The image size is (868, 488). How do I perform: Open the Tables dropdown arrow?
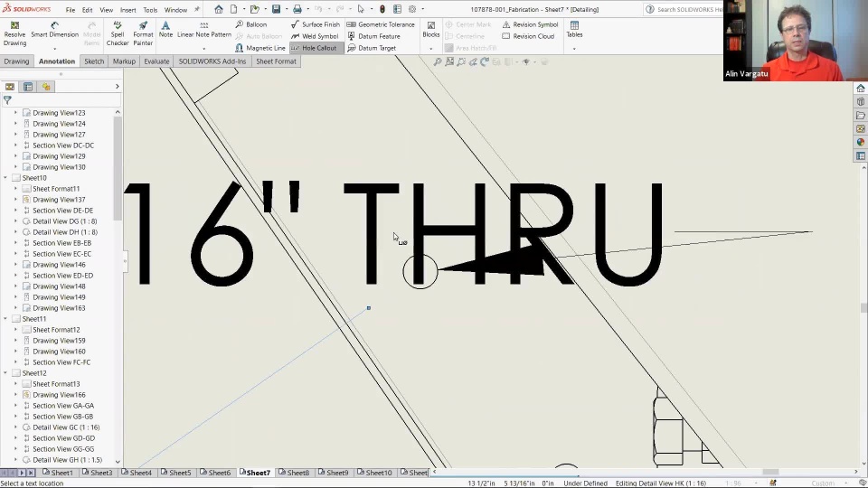tap(574, 49)
